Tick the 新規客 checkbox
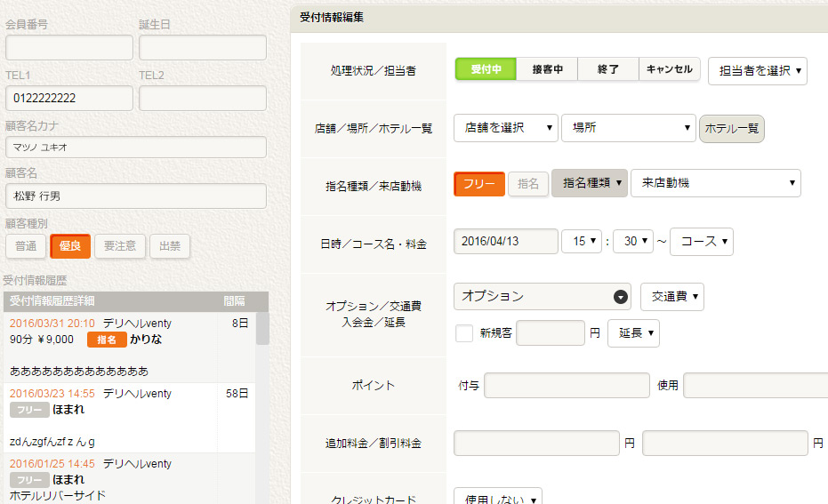 tap(464, 333)
